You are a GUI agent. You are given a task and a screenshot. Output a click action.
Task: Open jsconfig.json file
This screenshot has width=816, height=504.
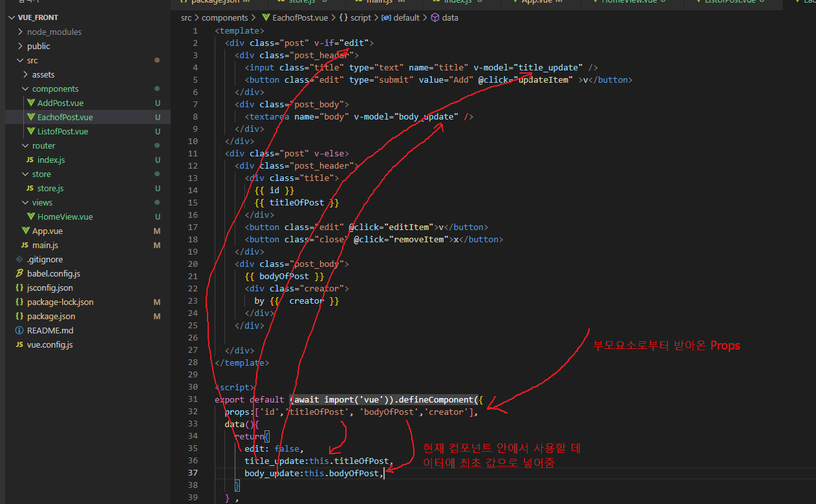coord(50,288)
